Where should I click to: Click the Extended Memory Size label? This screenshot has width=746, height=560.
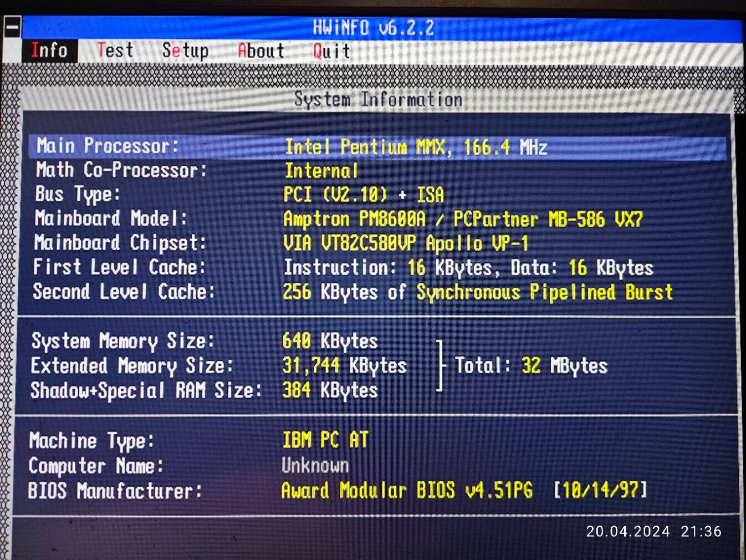point(132,366)
